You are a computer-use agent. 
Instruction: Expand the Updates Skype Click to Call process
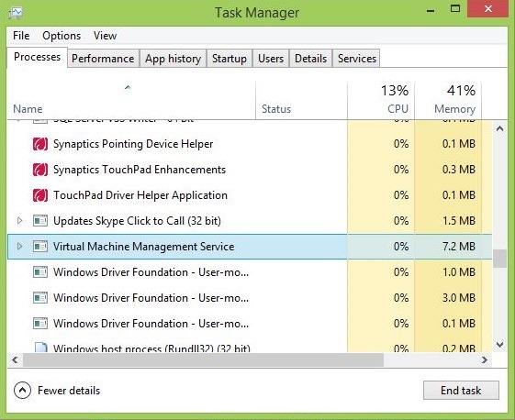(x=19, y=221)
